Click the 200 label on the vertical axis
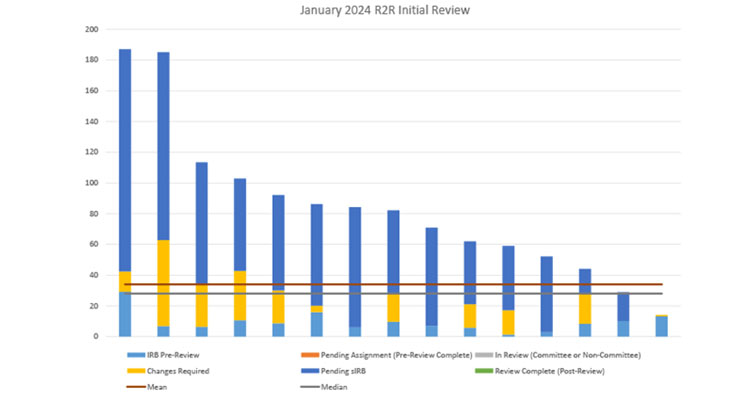This screenshot has height=400, width=750. [x=92, y=30]
